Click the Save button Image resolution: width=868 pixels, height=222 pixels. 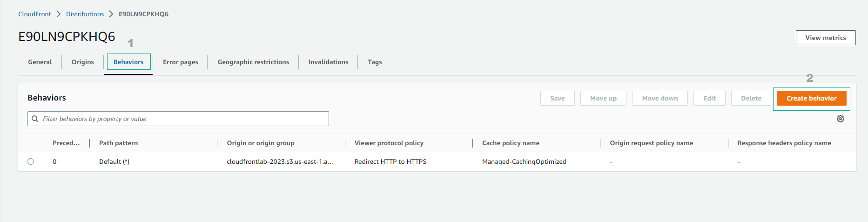[x=558, y=98]
